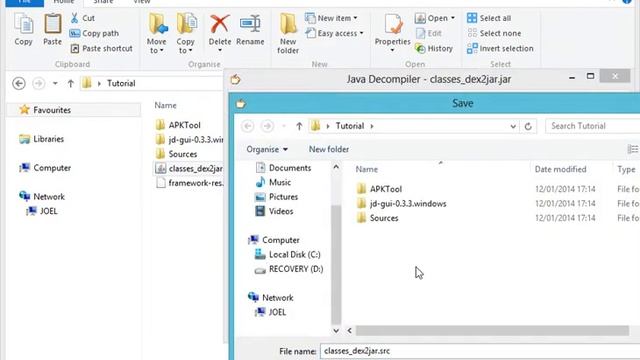Expand the Save dialog address dropdown
Image resolution: width=640 pixels, height=360 pixels.
click(513, 126)
